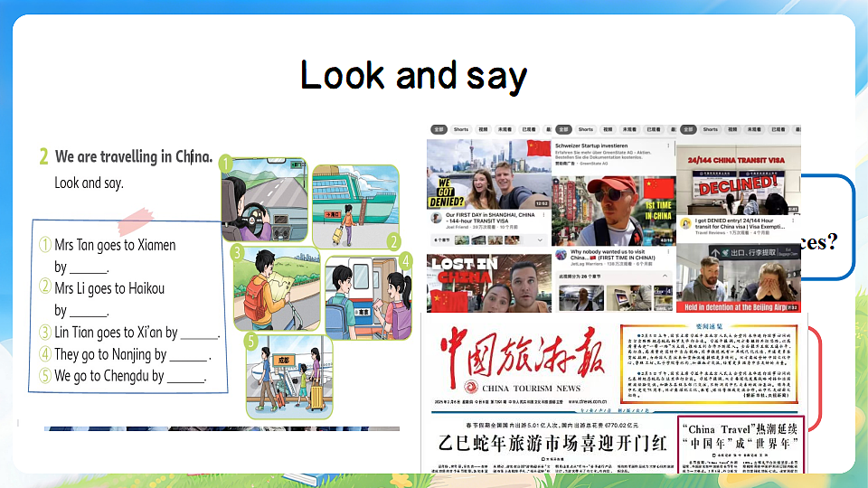Select the 已观看 chip above the 24/144 transit visa video
This screenshot has height=488, width=868.
pyautogui.click(x=778, y=129)
